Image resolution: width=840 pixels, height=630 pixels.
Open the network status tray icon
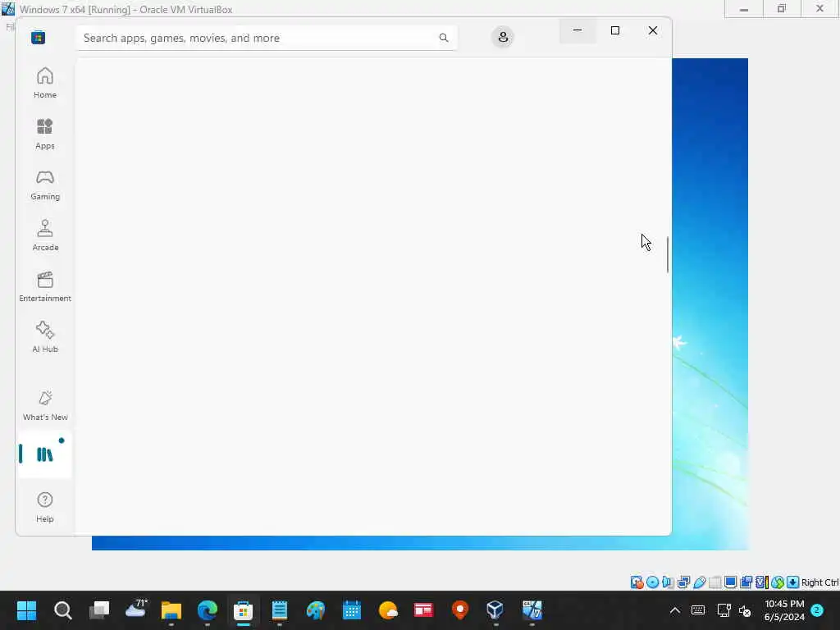coord(724,610)
